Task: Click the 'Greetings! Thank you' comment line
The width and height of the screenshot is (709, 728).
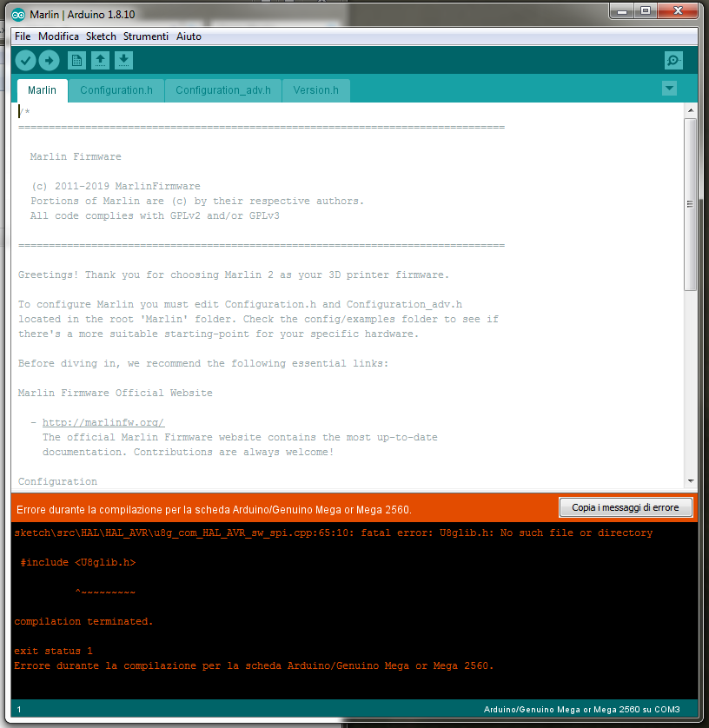Action: (x=234, y=275)
